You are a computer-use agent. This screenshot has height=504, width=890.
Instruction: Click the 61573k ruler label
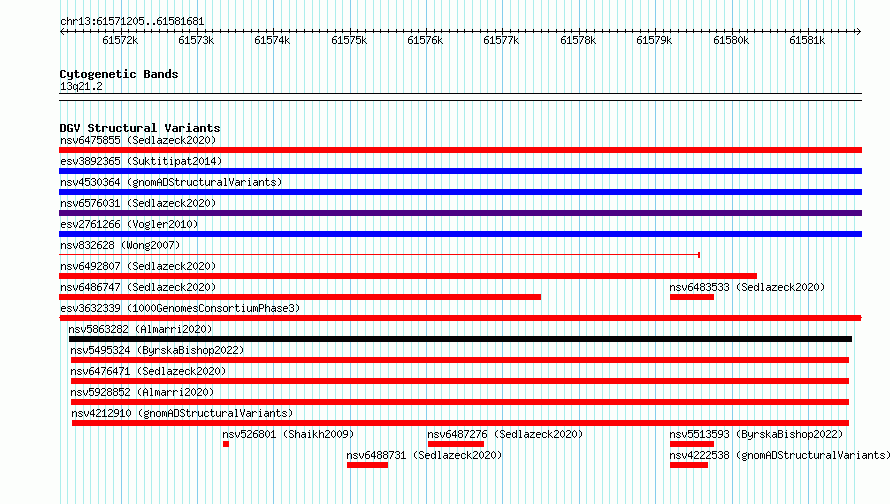pyautogui.click(x=196, y=40)
